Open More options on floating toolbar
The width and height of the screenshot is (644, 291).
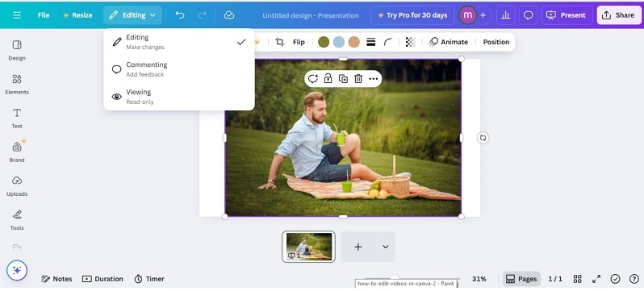coord(374,79)
